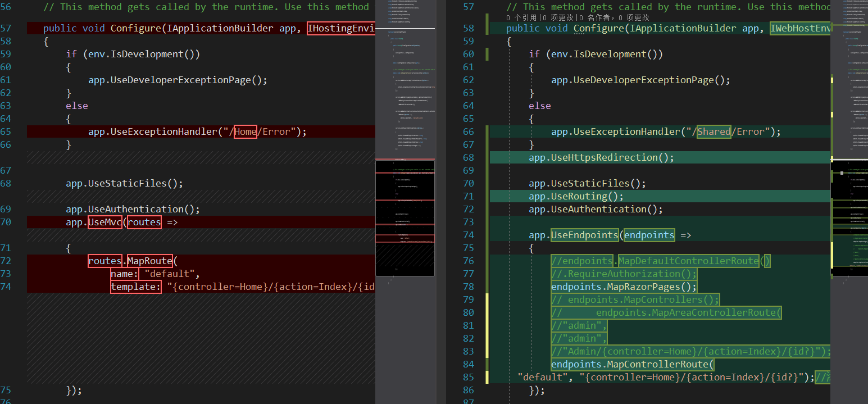The width and height of the screenshot is (868, 404).
Task: Click commented //.RequireAuthorization(); line
Action: [624, 274]
